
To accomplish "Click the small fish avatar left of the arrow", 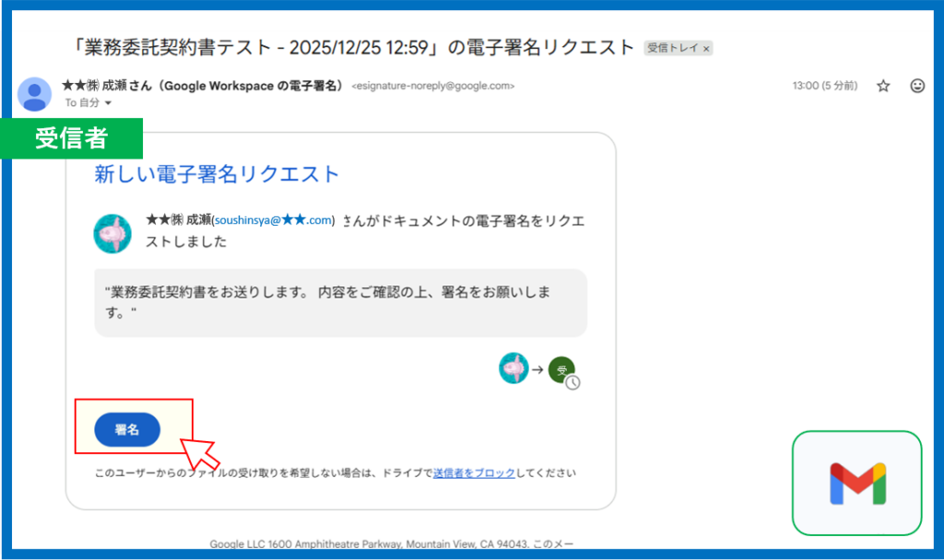I will 513,368.
